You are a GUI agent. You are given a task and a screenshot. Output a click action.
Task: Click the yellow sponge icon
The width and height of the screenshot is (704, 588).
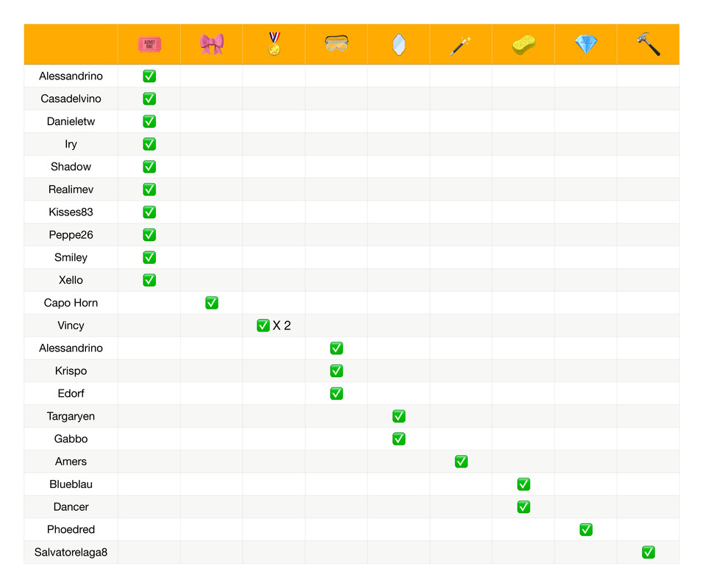(x=523, y=45)
